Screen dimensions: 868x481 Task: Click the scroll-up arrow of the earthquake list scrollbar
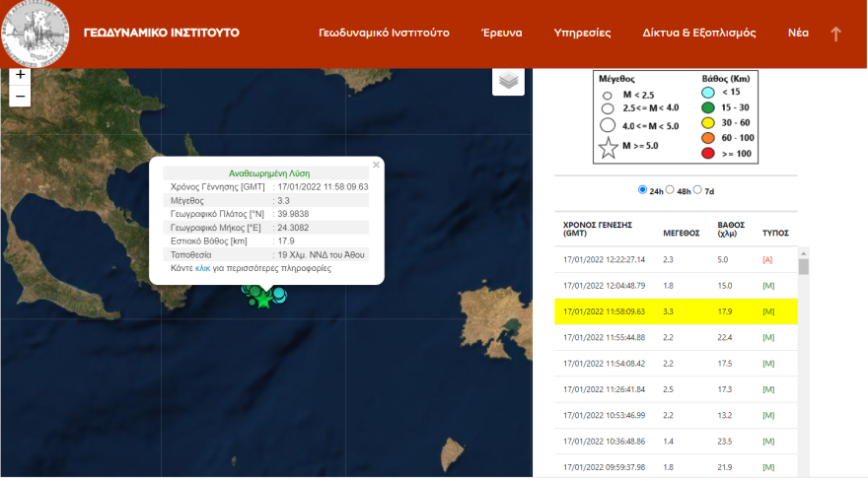pos(803,252)
